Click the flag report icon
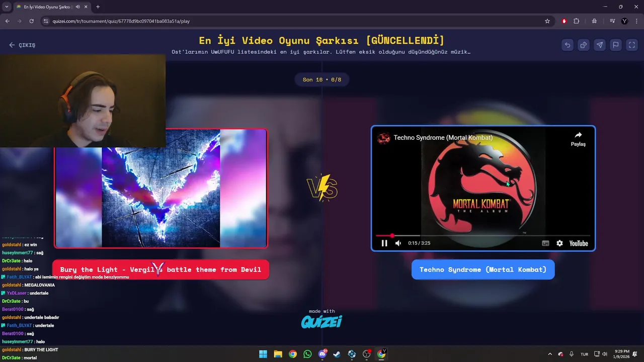 (x=616, y=45)
